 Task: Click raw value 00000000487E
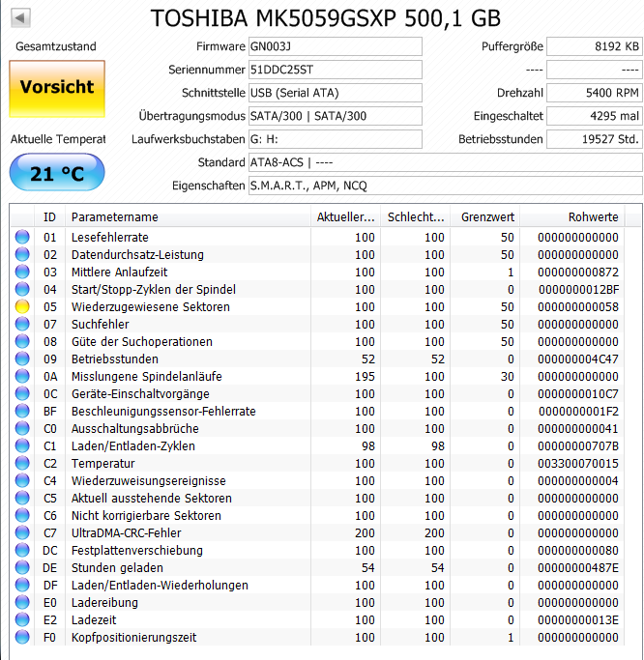[578, 568]
